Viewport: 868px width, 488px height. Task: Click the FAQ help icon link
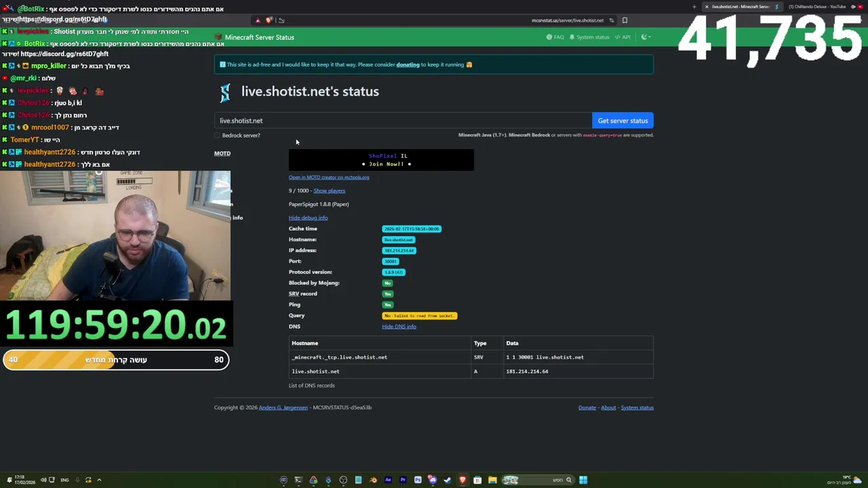(x=555, y=37)
